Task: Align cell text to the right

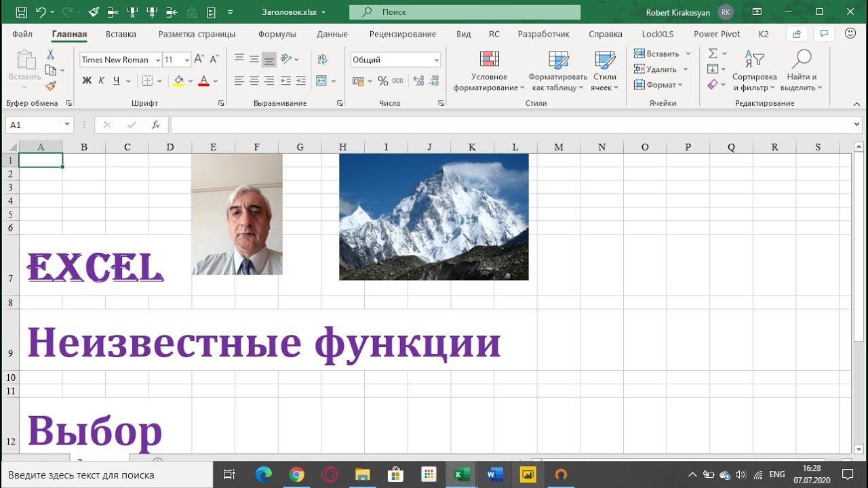Action: pos(269,81)
